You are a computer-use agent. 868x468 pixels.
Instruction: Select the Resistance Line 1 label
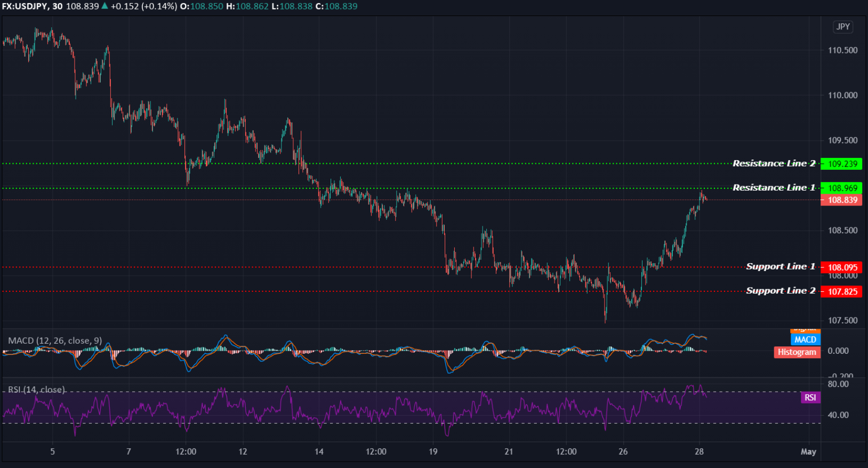click(x=774, y=187)
